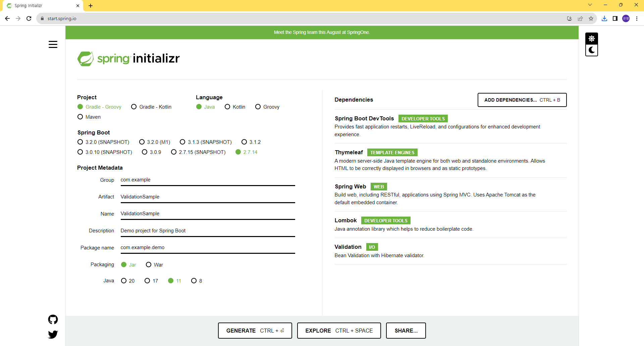Select Gradle - Groovy project
644x346 pixels.
[x=99, y=107]
